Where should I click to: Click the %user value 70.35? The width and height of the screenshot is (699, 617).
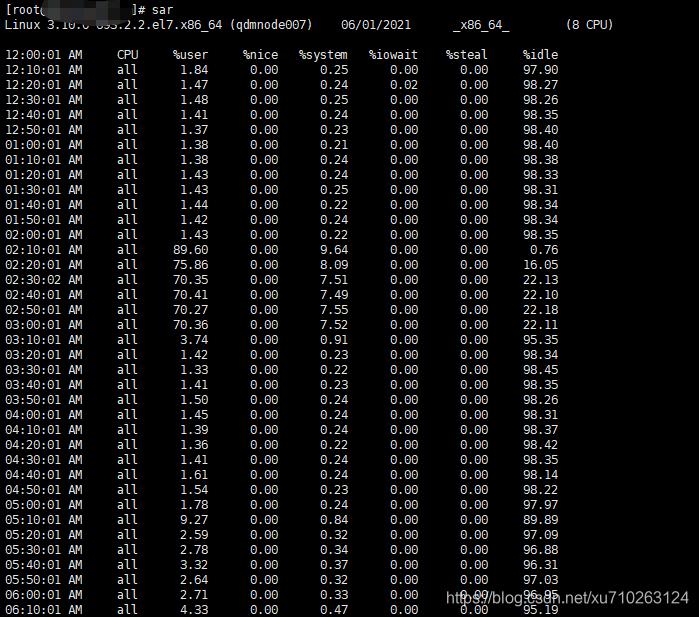point(190,280)
